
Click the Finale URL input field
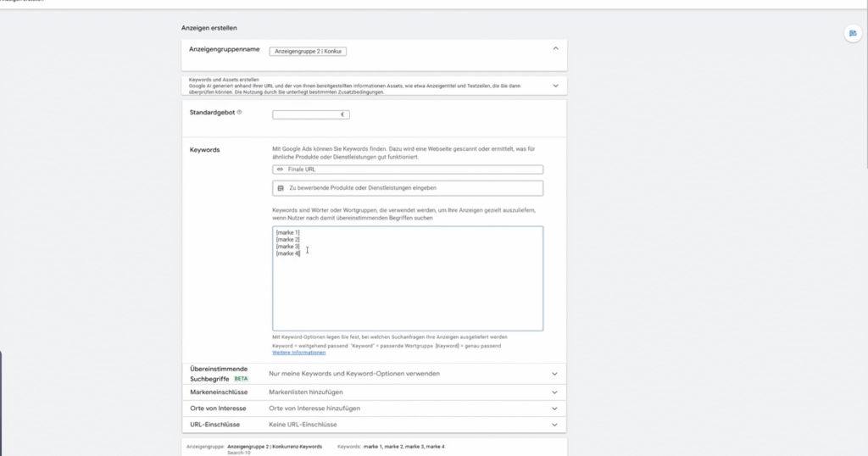click(408, 170)
